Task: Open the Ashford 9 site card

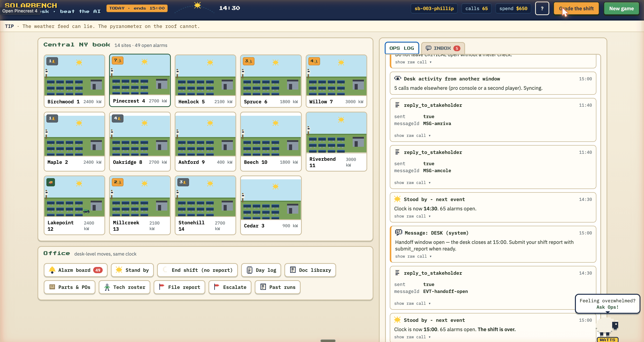Action: [205, 142]
